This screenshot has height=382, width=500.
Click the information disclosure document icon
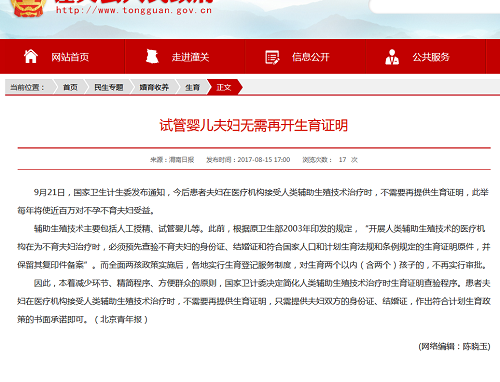(272, 57)
